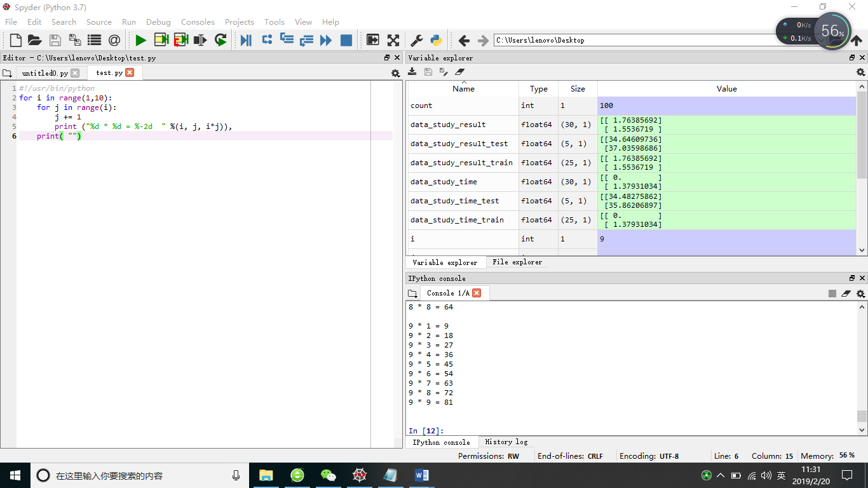Close the test.py editor tab
This screenshot has width=868, height=488.
coord(130,72)
